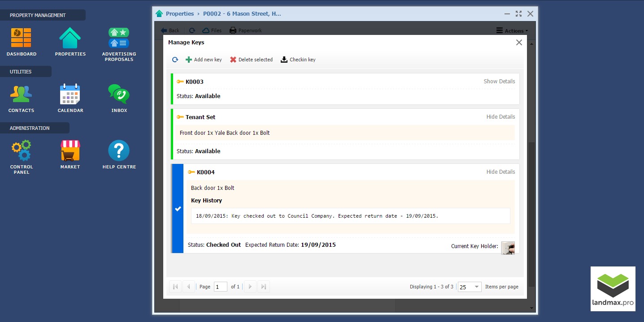Open the Help Centre question icon
Screen dimensions: 644x322
tap(119, 151)
